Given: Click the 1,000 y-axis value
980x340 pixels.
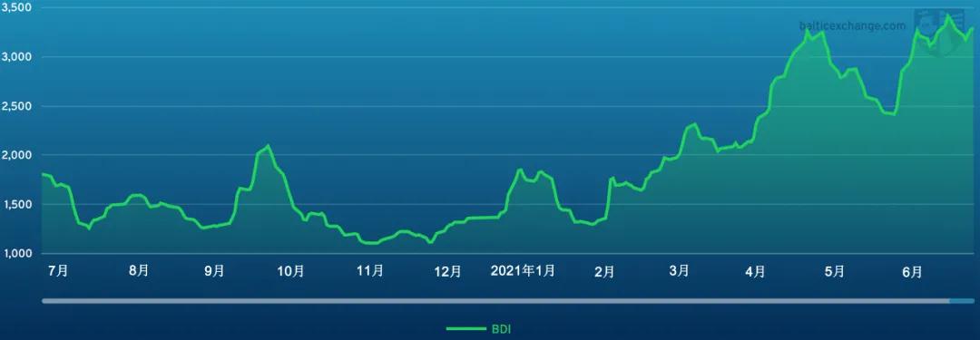Looking at the screenshot, I should click(x=17, y=253).
